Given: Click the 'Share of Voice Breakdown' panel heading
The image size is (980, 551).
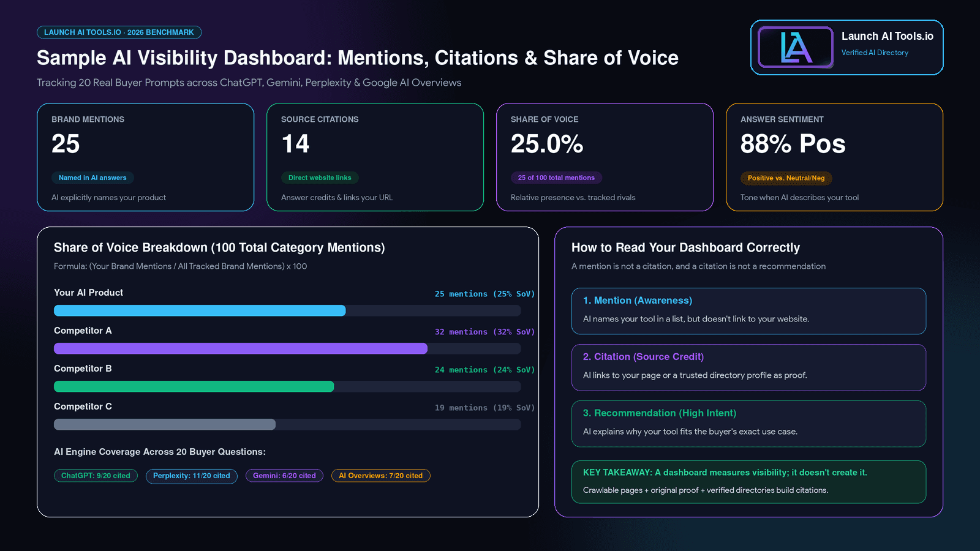Looking at the screenshot, I should [219, 247].
